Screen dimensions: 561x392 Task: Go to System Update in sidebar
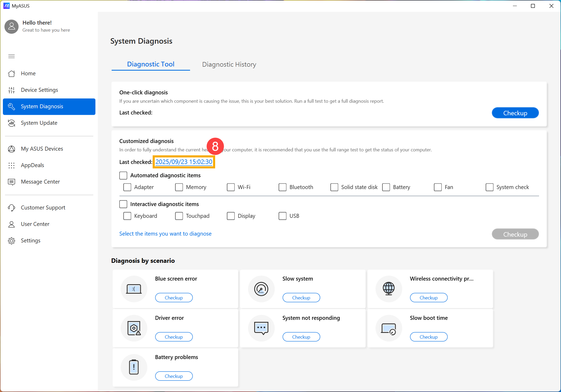[49, 123]
